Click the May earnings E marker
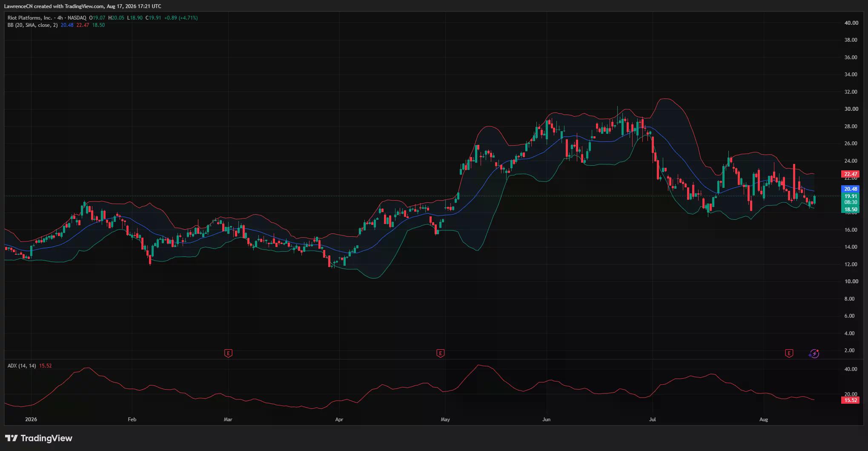 coord(441,353)
